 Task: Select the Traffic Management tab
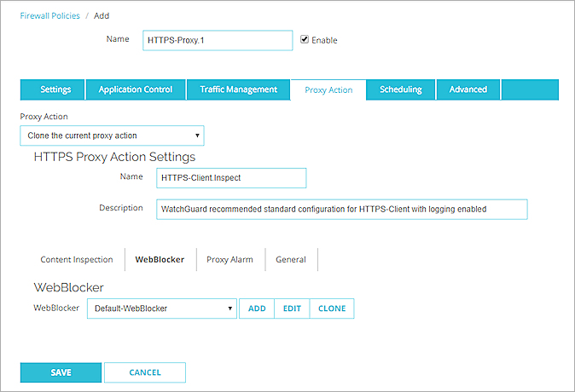point(238,89)
